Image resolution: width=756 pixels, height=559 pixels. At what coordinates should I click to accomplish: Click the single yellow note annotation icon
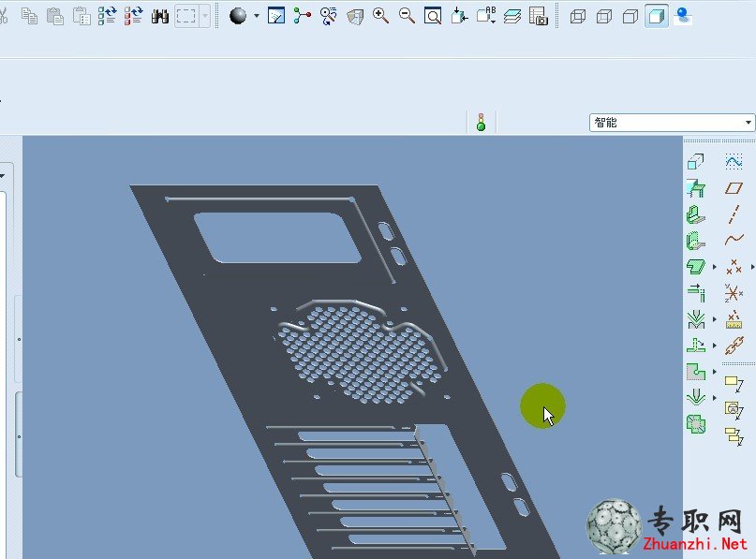tap(734, 384)
